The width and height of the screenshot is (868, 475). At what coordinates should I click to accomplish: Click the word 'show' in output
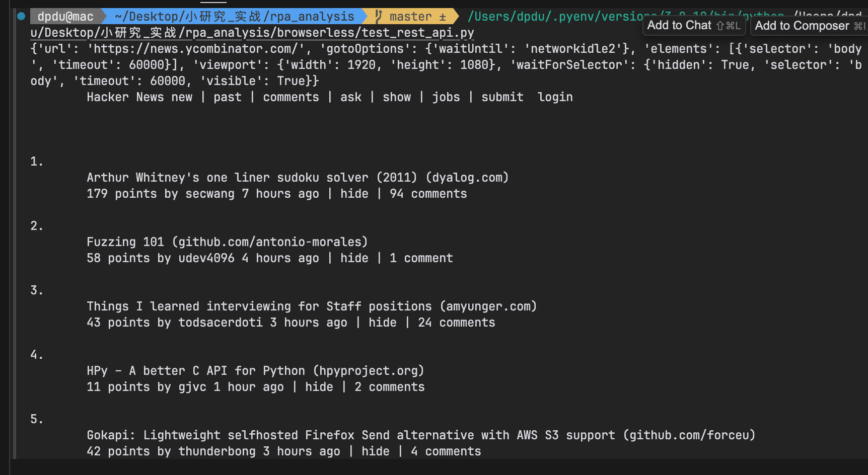(x=397, y=97)
